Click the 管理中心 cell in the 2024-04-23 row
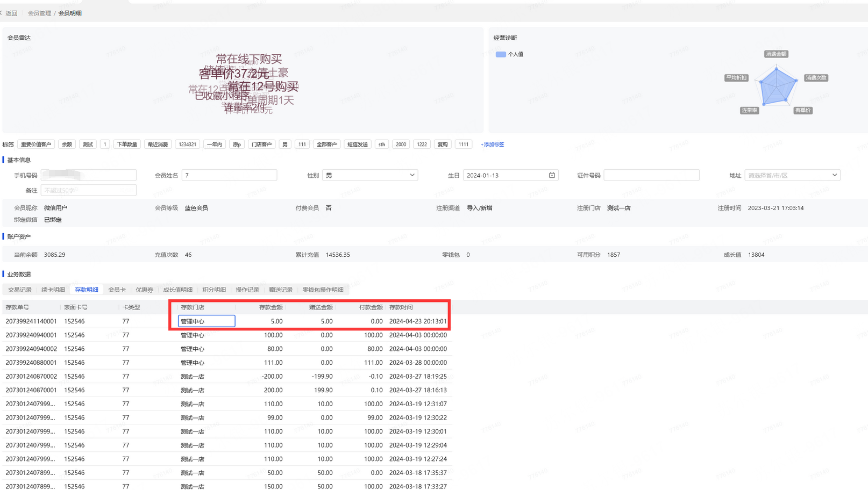 (207, 321)
